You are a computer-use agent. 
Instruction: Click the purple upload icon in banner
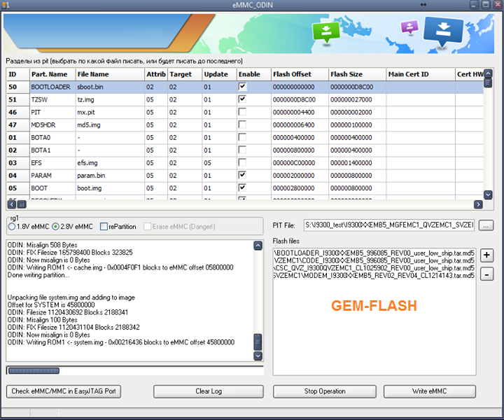point(409,27)
